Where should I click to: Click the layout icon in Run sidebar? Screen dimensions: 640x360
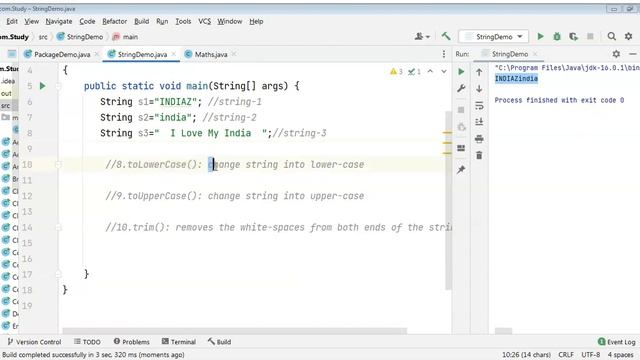tap(461, 148)
